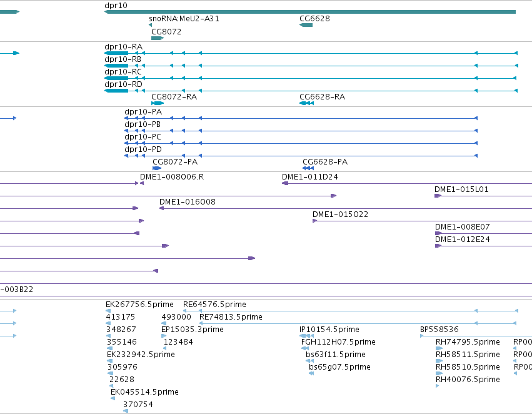Viewport: 532px width, 414px height.
Task: Click the IP10154.5prime EST label
Action: [329, 330]
